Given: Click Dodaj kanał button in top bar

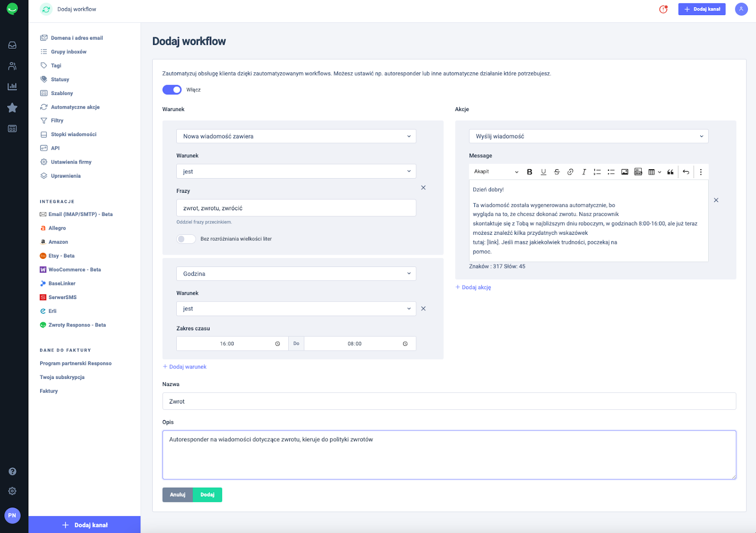Looking at the screenshot, I should tap(702, 9).
